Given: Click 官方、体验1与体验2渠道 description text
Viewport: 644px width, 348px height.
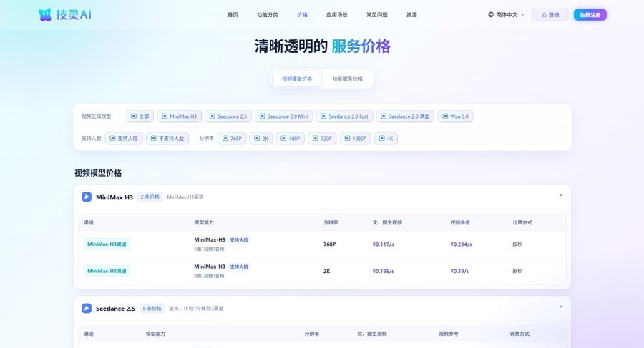Looking at the screenshot, I should coord(196,308).
